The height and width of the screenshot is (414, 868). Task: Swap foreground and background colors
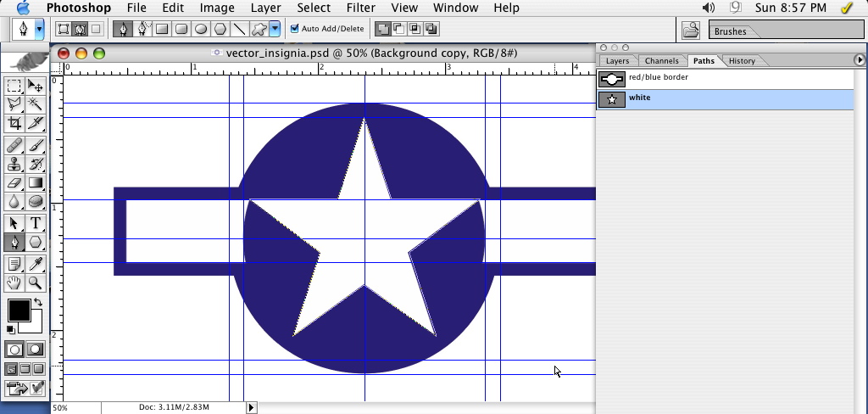(x=37, y=303)
